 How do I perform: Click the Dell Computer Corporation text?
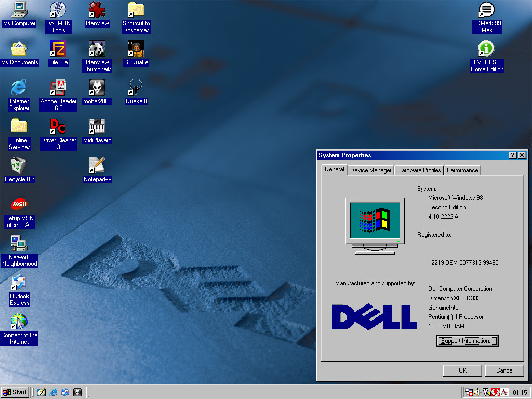(460, 289)
